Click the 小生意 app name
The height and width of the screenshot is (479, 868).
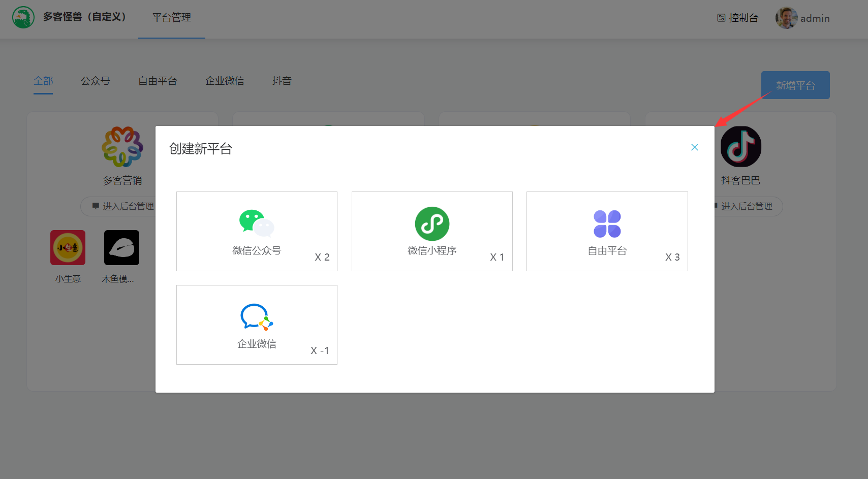[68, 279]
